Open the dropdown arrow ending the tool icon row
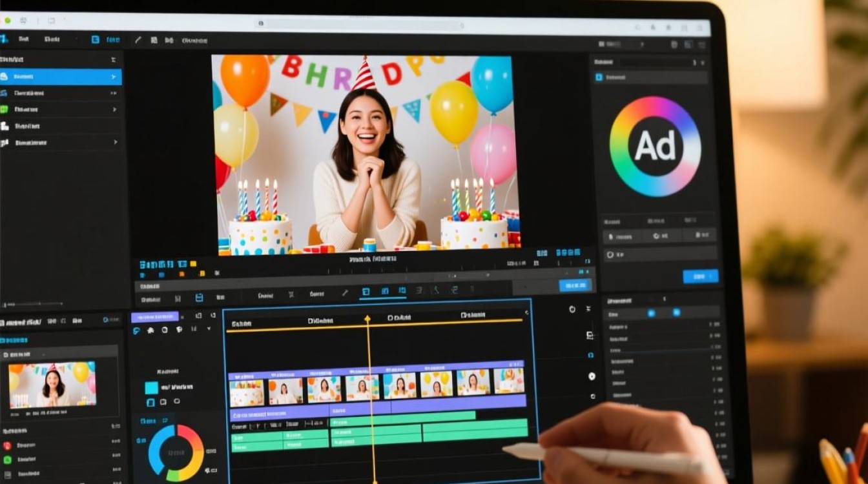Viewport: 868px width, 484px height. tap(209, 329)
